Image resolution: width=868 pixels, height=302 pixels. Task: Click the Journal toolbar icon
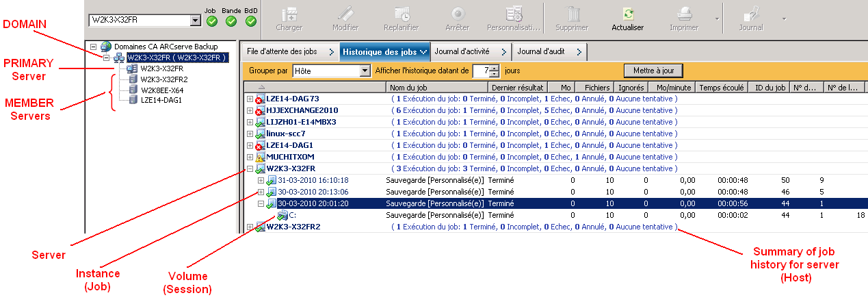click(x=751, y=13)
